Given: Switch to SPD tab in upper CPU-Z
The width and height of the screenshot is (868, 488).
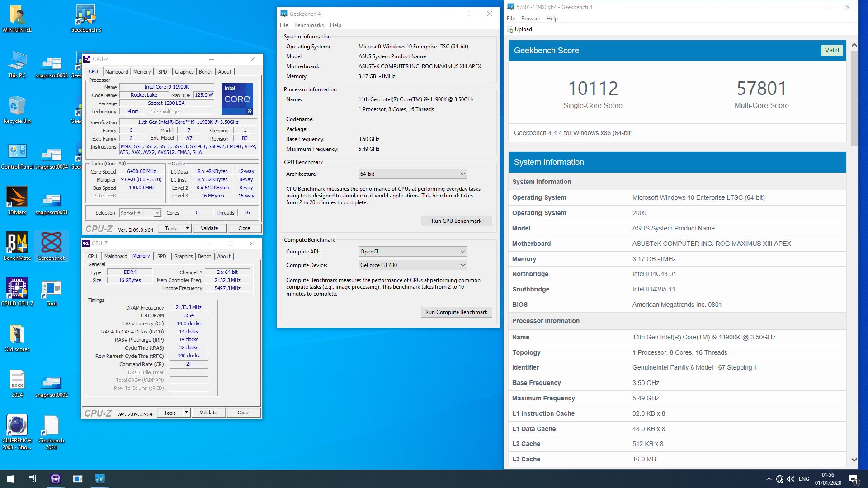Looking at the screenshot, I should click(163, 72).
